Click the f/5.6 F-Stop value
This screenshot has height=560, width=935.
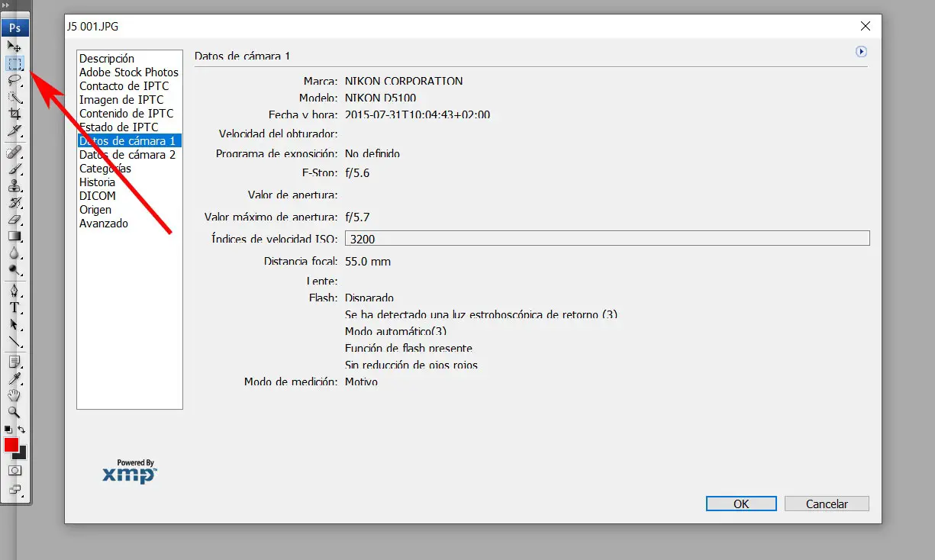click(x=357, y=173)
